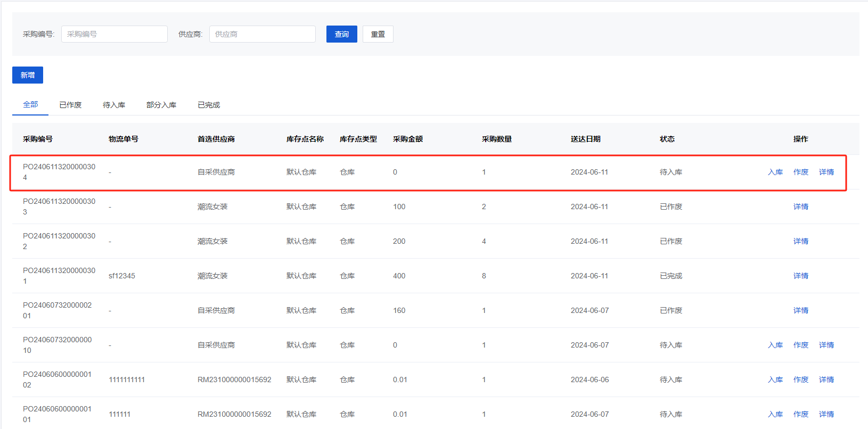
Task: Click the 采购编号 search input field
Action: click(x=114, y=34)
